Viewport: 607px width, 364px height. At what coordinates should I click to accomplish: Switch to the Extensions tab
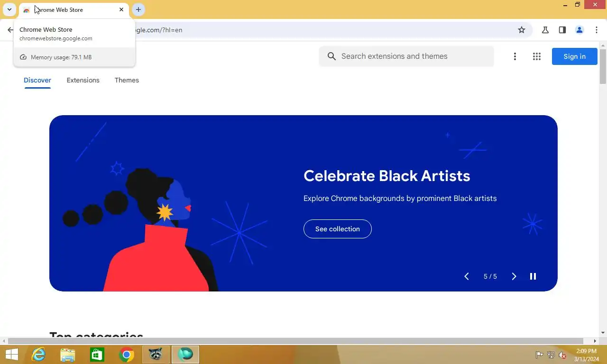(83, 80)
